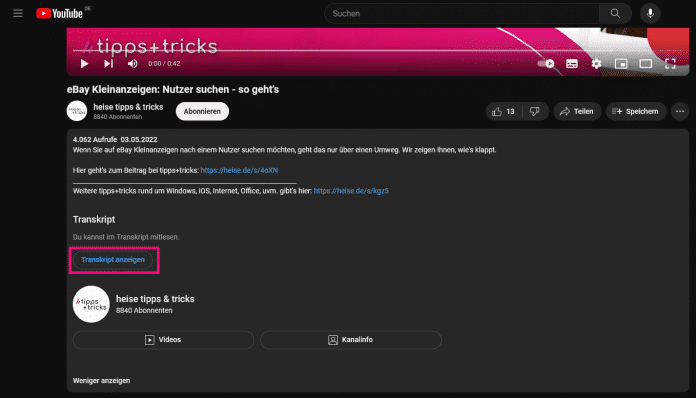Screen dimensions: 696x398
Task: Toggle the autoplay switch
Action: click(546, 64)
